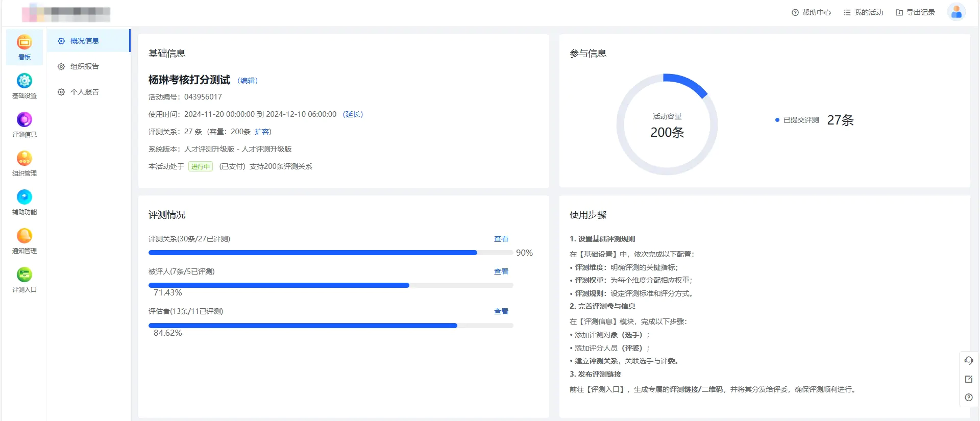Image resolution: width=980 pixels, height=421 pixels.
Task: Click the customer service headset icon
Action: coord(968,361)
